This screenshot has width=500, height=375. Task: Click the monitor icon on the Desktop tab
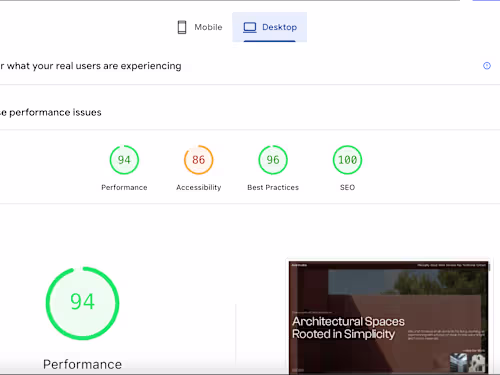tap(250, 27)
